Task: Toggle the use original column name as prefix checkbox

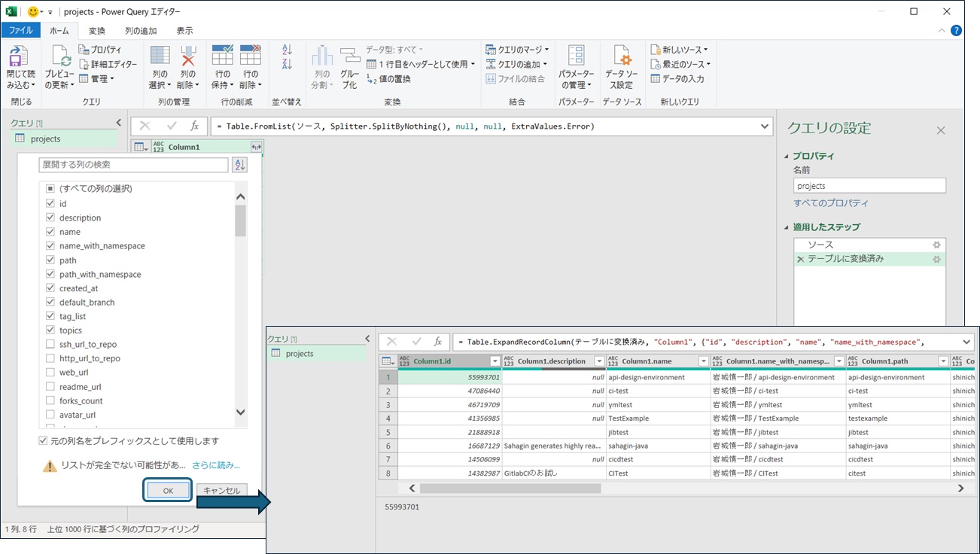Action: click(44, 440)
